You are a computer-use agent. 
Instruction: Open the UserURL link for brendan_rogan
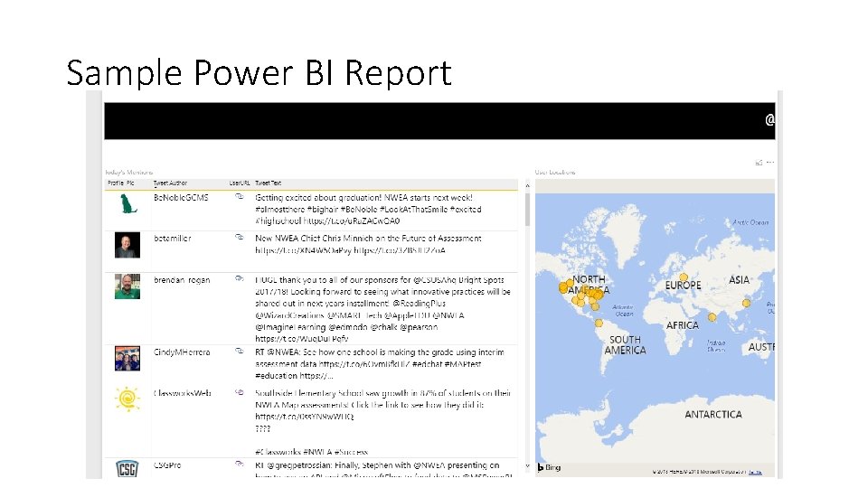pyautogui.click(x=239, y=278)
